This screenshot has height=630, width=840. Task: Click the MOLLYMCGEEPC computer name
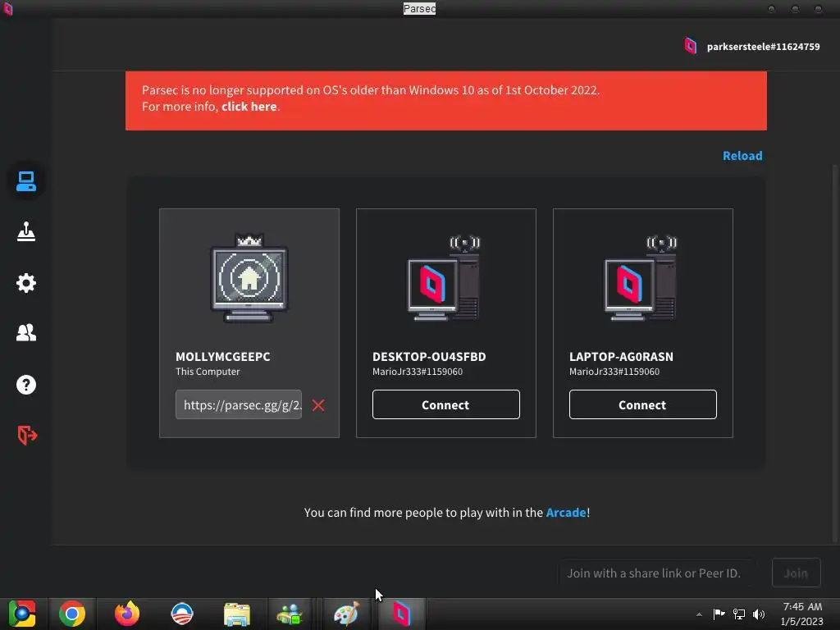tap(223, 357)
